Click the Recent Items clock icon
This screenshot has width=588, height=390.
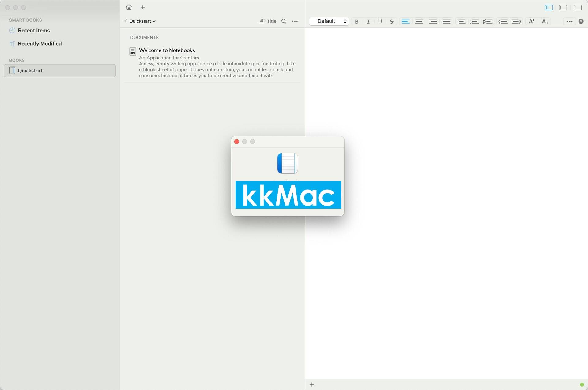(x=12, y=30)
